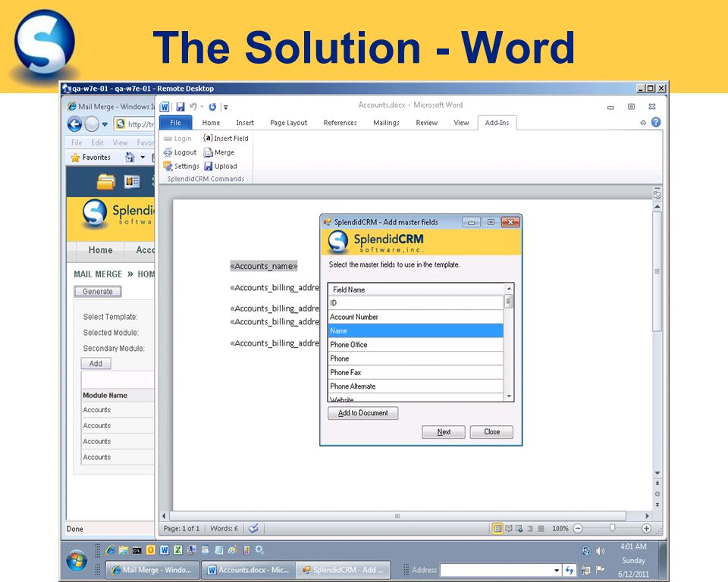This screenshot has width=728, height=582.
Task: Select the Add-Ins ribbon tab
Action: coord(497,123)
